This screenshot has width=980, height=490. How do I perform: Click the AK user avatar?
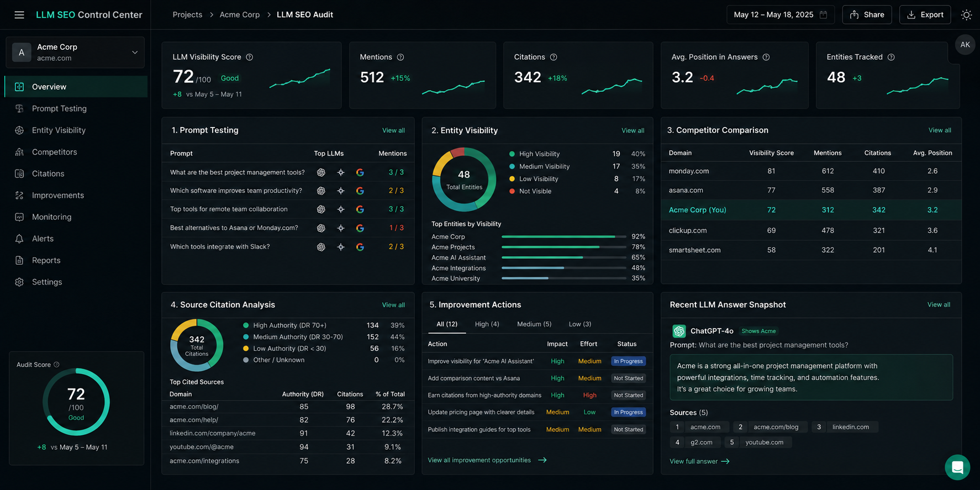click(965, 45)
